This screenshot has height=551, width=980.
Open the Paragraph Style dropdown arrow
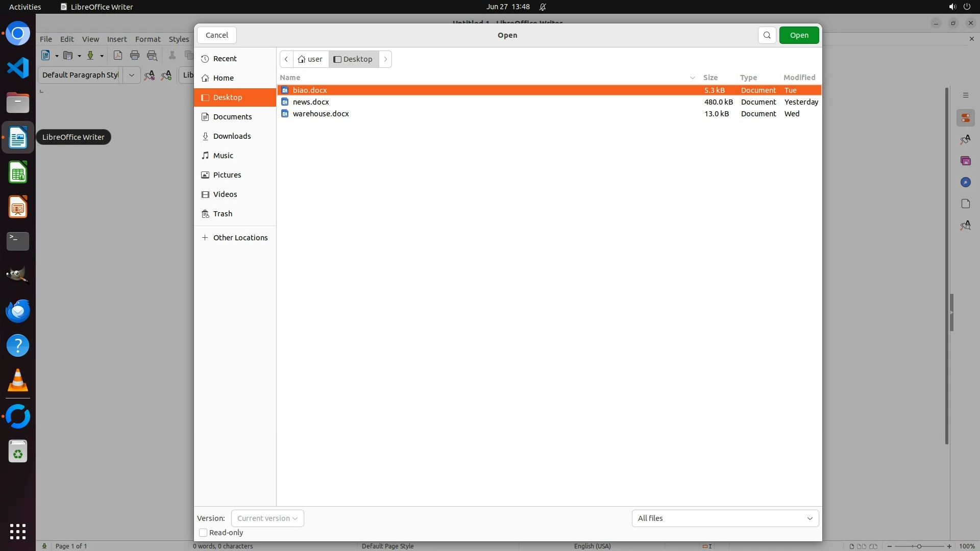(x=131, y=75)
